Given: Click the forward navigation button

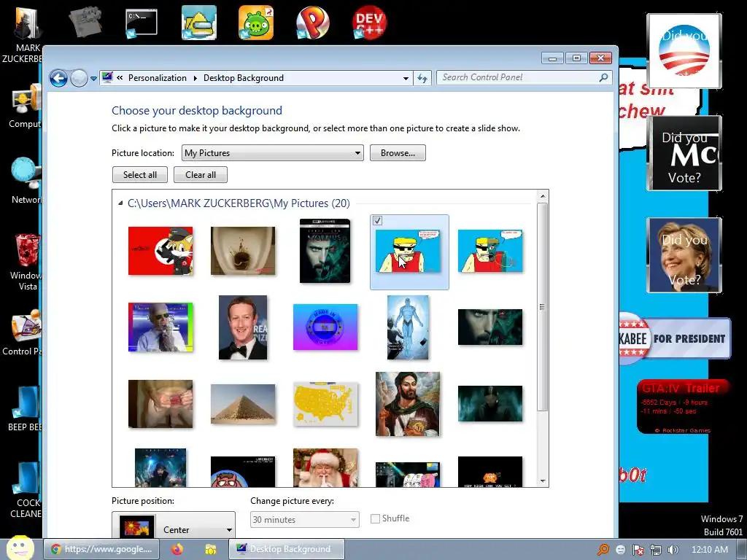Looking at the screenshot, I should tap(79, 78).
